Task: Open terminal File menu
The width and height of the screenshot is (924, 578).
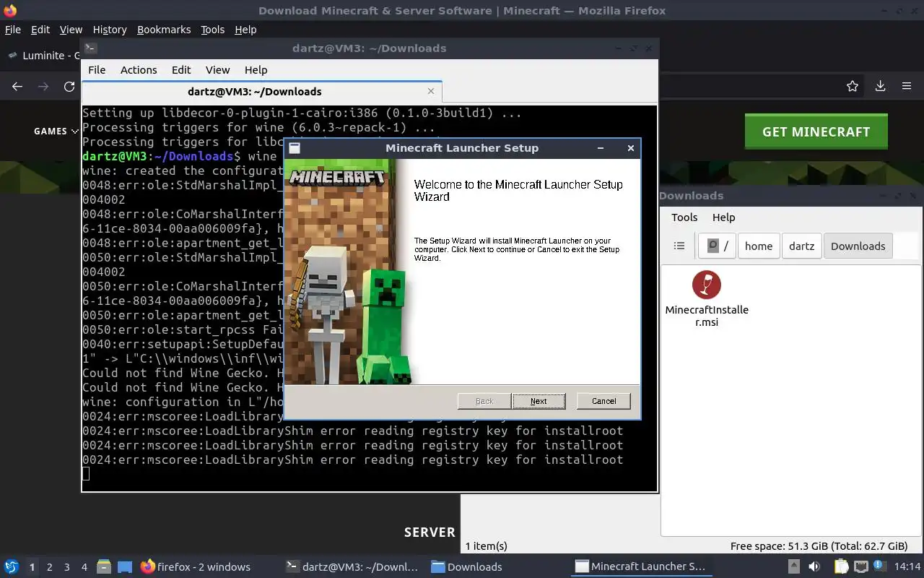Action: [x=97, y=70]
